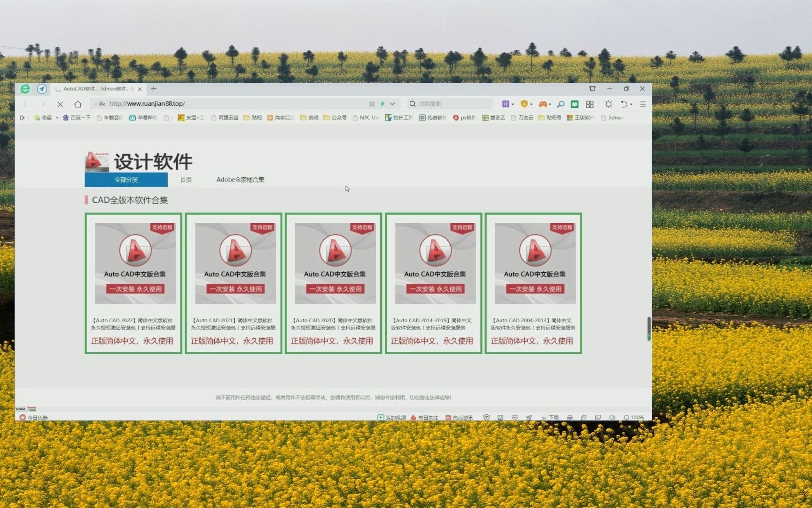Click the sun brightness icon
The height and width of the screenshot is (508, 812).
pos(609,104)
